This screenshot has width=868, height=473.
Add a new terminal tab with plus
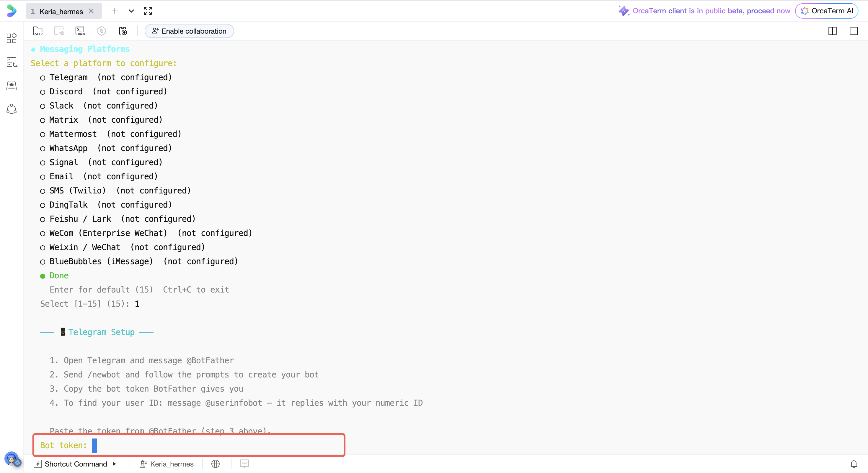[115, 11]
